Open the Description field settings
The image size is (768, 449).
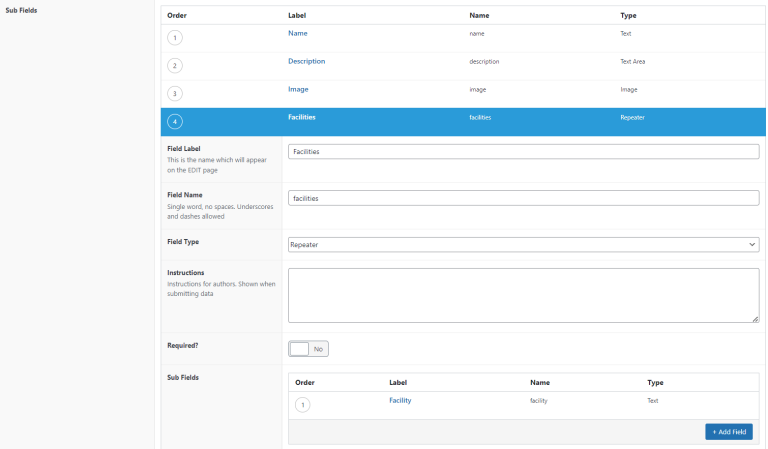[x=306, y=61]
